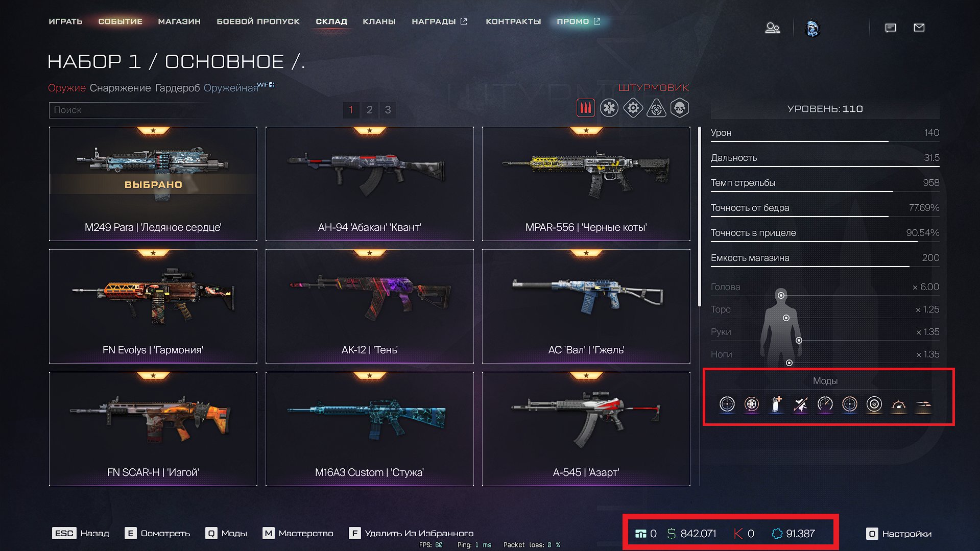The width and height of the screenshot is (980, 551).
Task: Select the Medic class icon
Action: (609, 108)
